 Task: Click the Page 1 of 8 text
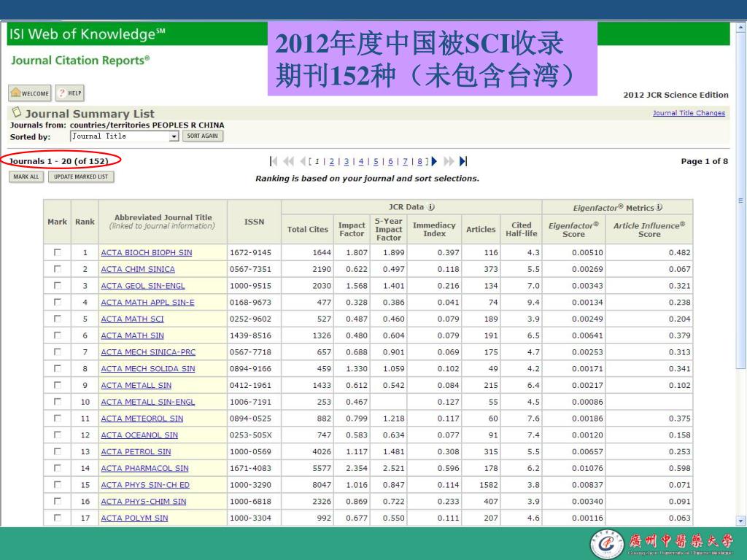(705, 161)
